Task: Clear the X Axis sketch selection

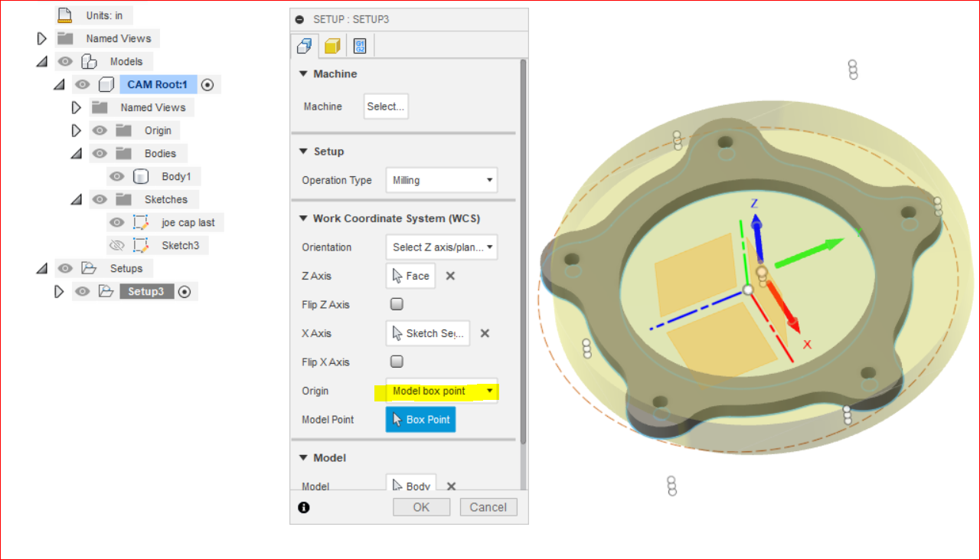Action: pos(485,333)
